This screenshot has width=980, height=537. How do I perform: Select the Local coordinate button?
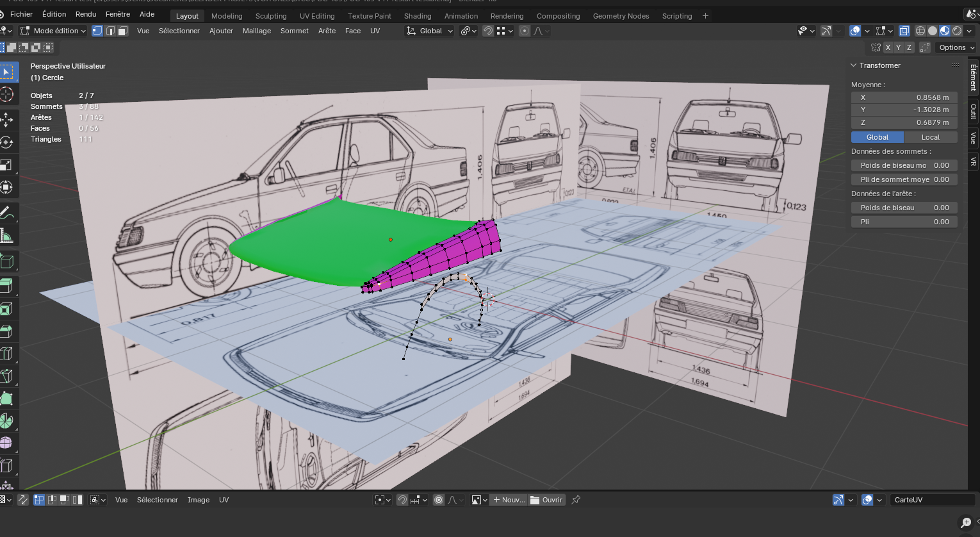point(930,137)
